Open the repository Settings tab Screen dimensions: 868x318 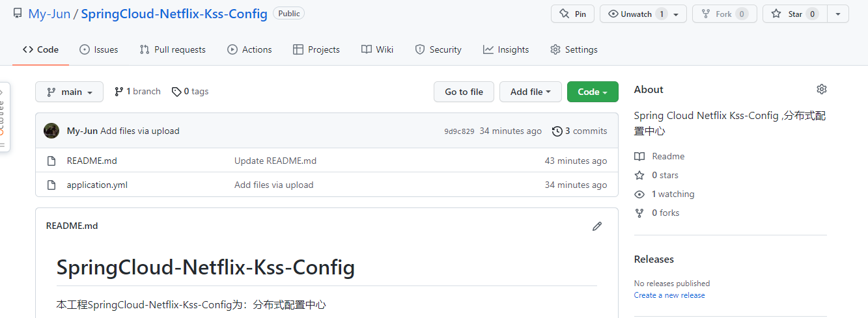(574, 49)
